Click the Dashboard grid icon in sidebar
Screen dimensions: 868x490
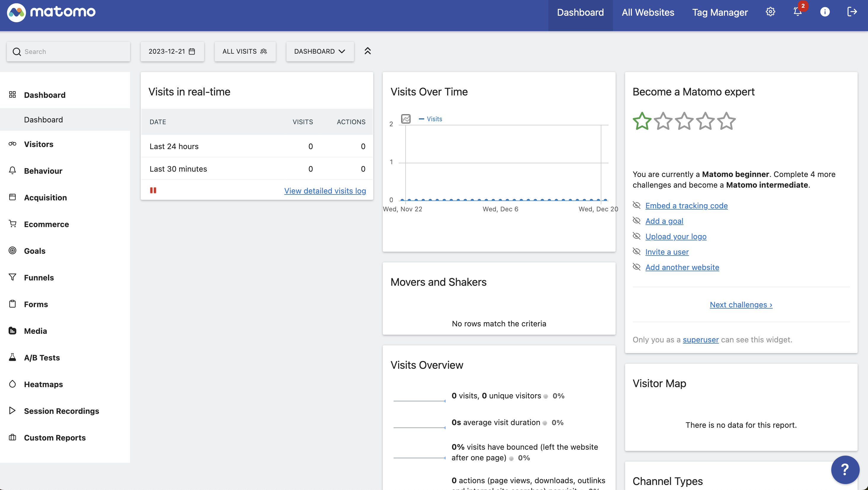(x=12, y=95)
